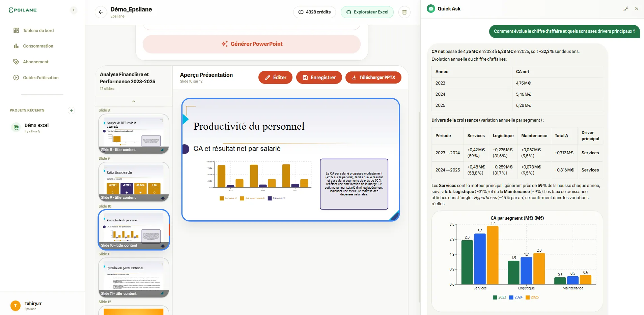Image resolution: width=644 pixels, height=315 pixels.
Task: Toggle the 2025 series in the legend
Action: [531, 297]
